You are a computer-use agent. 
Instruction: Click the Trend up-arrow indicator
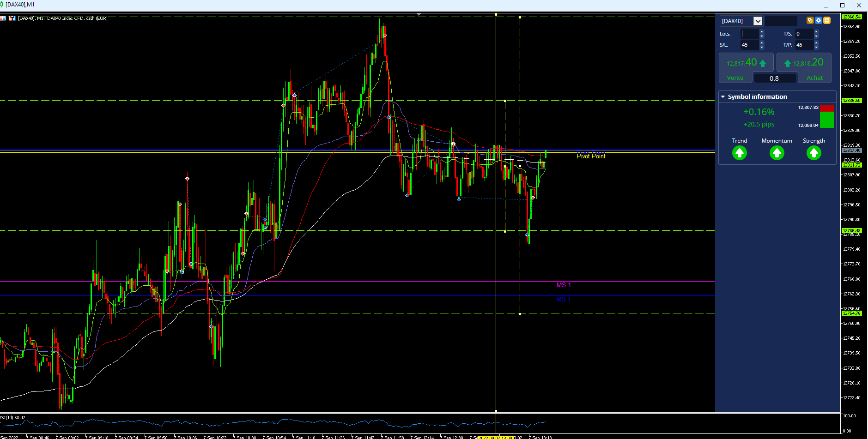[x=740, y=153]
